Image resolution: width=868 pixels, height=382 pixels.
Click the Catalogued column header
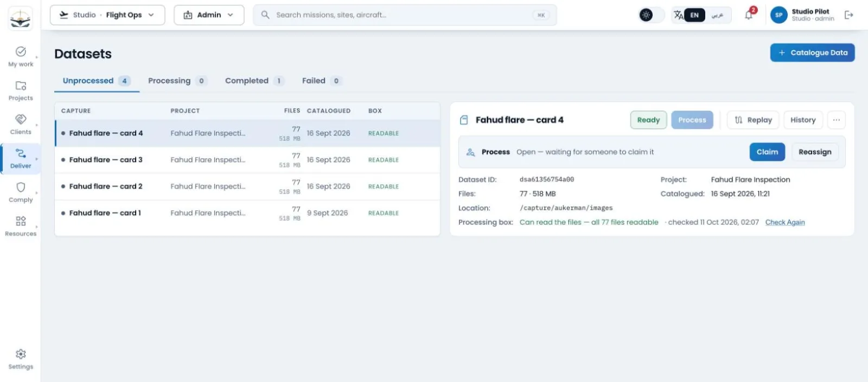click(329, 111)
